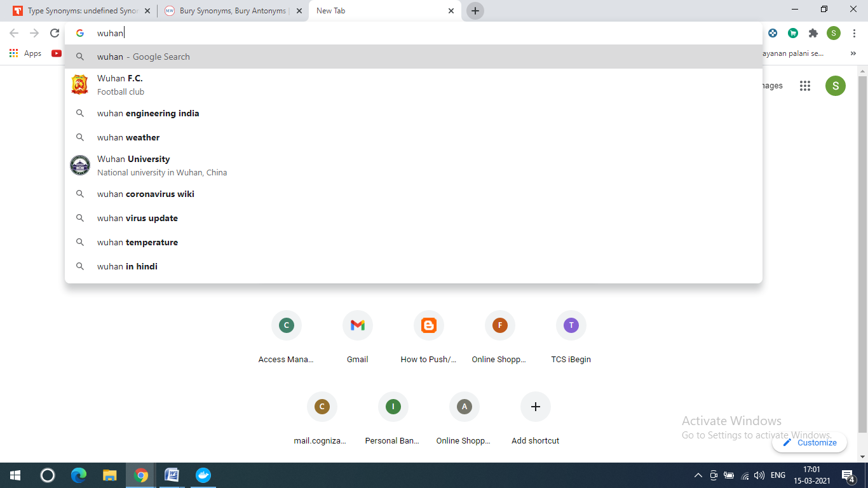Click the Add shortcut button
The height and width of the screenshot is (488, 868).
pyautogui.click(x=536, y=419)
